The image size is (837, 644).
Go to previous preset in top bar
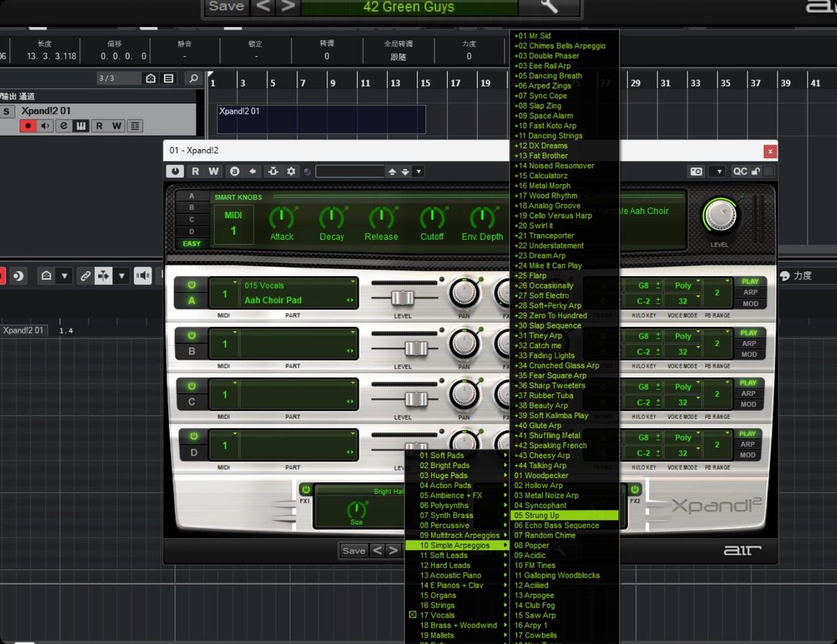[x=262, y=6]
